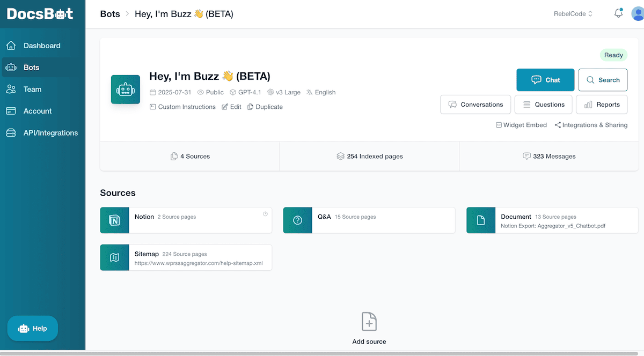Screen dimensions: 644x356
Task: Click the Sitemap map icon
Action: click(x=115, y=258)
